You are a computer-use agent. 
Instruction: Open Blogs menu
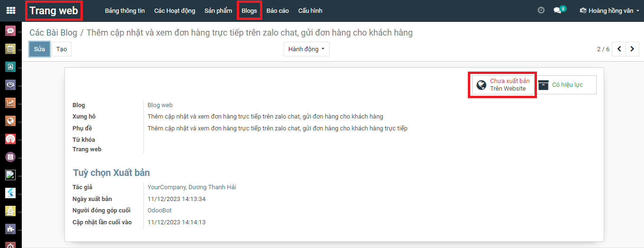pos(249,10)
